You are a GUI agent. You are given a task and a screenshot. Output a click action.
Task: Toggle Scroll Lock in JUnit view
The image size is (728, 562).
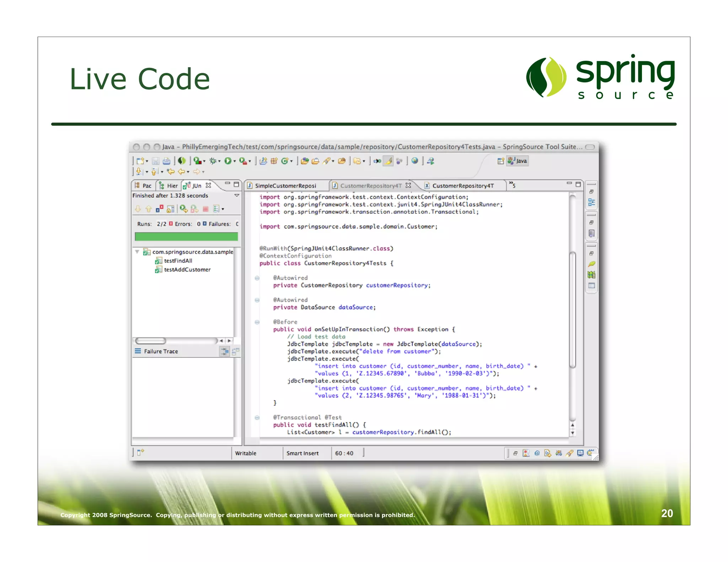[171, 209]
